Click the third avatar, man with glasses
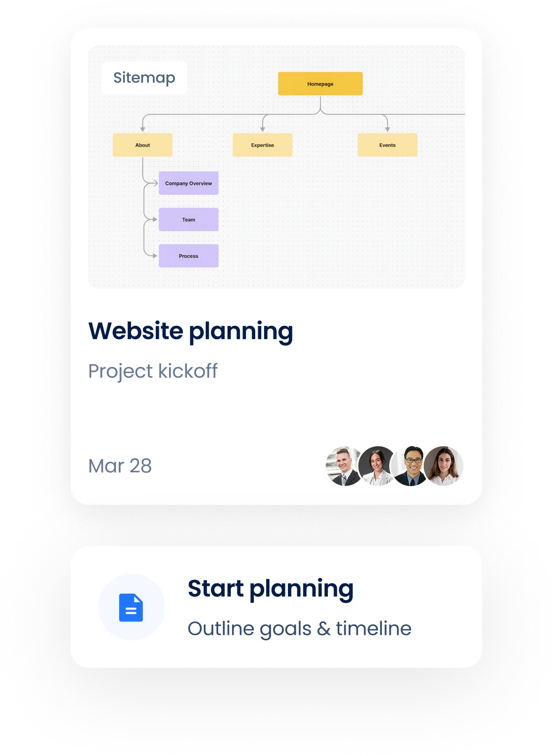This screenshot has width=552, height=756. [x=410, y=466]
